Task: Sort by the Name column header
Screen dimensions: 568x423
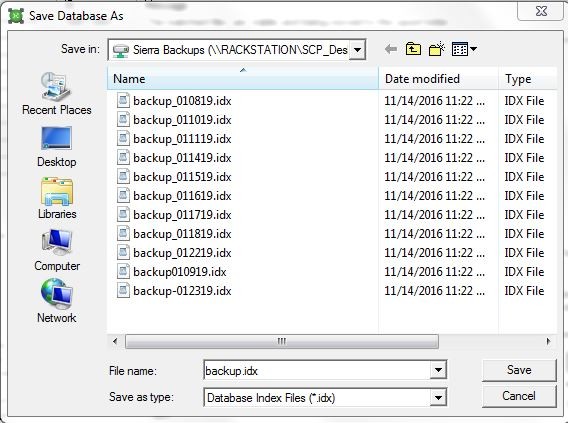Action: pos(243,79)
